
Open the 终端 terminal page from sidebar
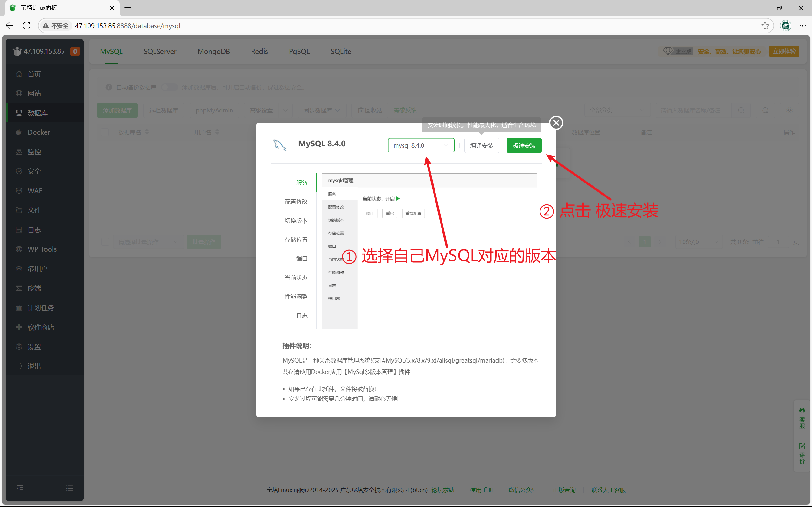pos(34,288)
